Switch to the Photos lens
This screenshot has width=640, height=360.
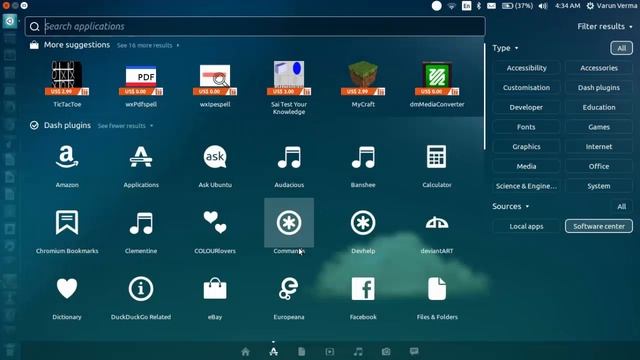(386, 351)
